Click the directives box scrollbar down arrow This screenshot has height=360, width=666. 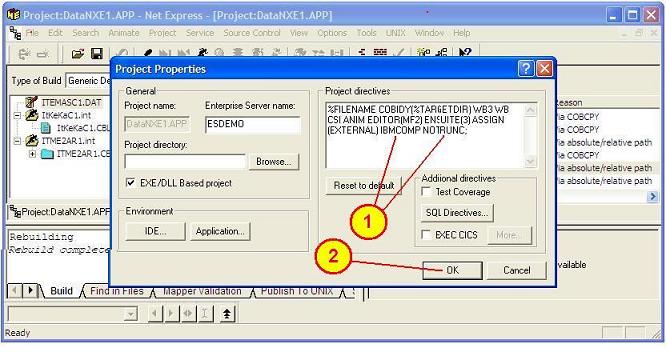[x=530, y=161]
